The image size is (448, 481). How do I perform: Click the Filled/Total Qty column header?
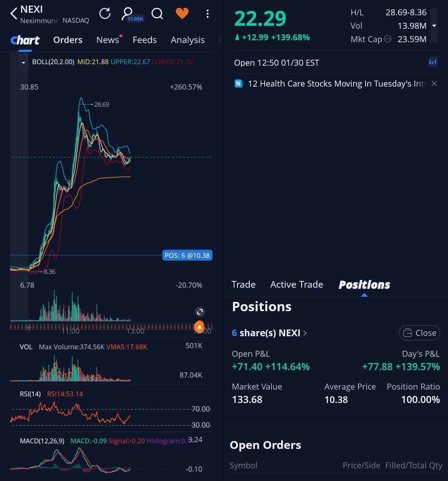(414, 465)
